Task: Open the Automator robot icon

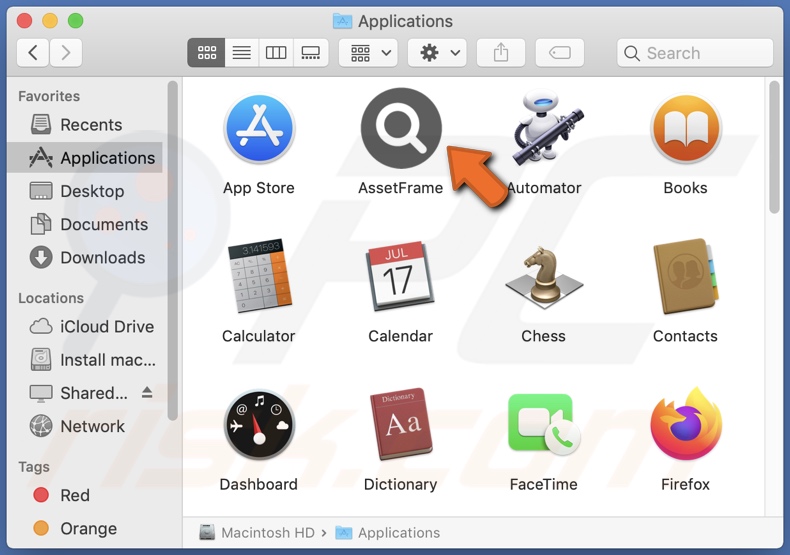Action: pos(546,128)
